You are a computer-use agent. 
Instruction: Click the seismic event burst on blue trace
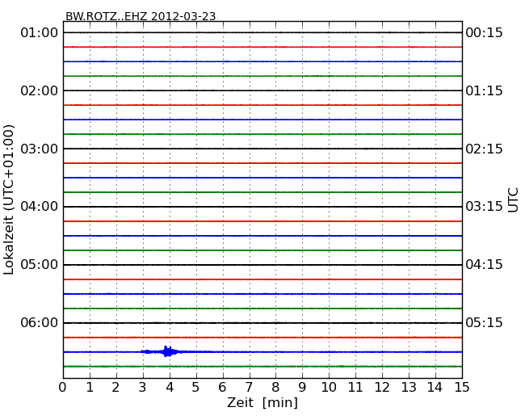coord(166,351)
